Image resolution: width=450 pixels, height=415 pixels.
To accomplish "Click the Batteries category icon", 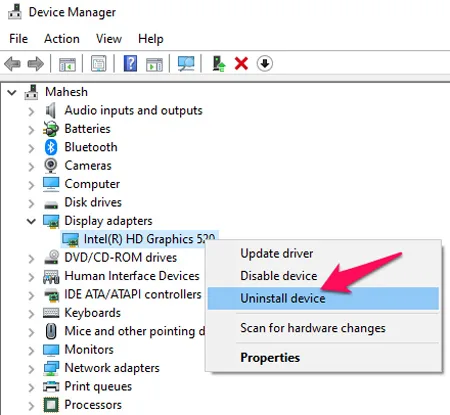I will coord(51,129).
